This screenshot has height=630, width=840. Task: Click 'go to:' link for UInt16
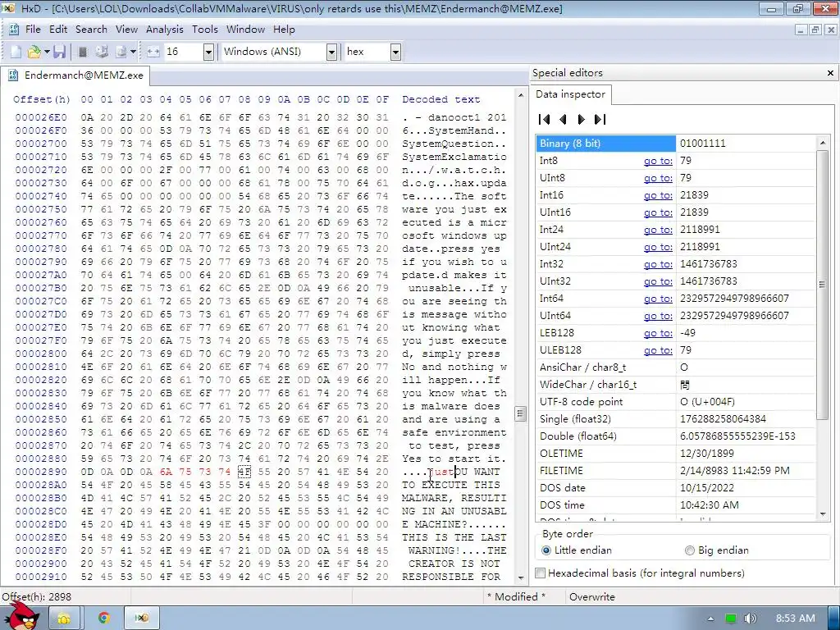(x=658, y=212)
